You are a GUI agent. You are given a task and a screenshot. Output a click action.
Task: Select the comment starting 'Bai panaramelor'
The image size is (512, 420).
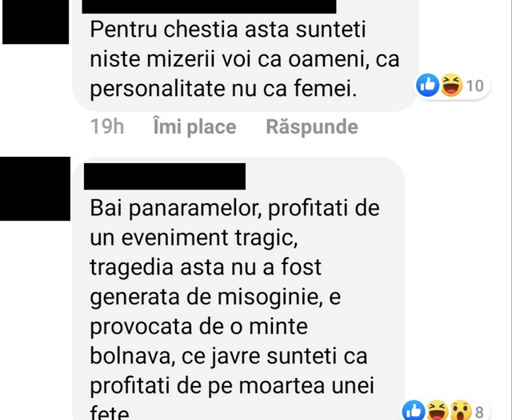[x=238, y=289]
